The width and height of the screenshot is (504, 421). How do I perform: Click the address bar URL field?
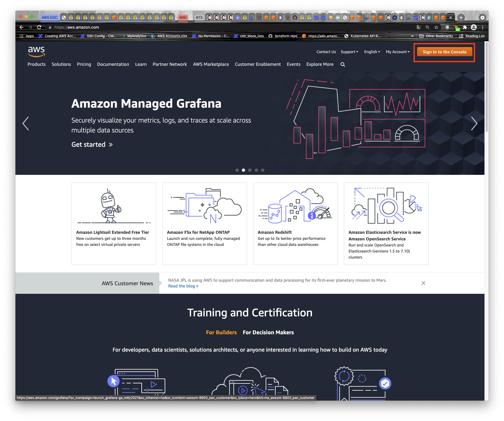pyautogui.click(x=231, y=27)
